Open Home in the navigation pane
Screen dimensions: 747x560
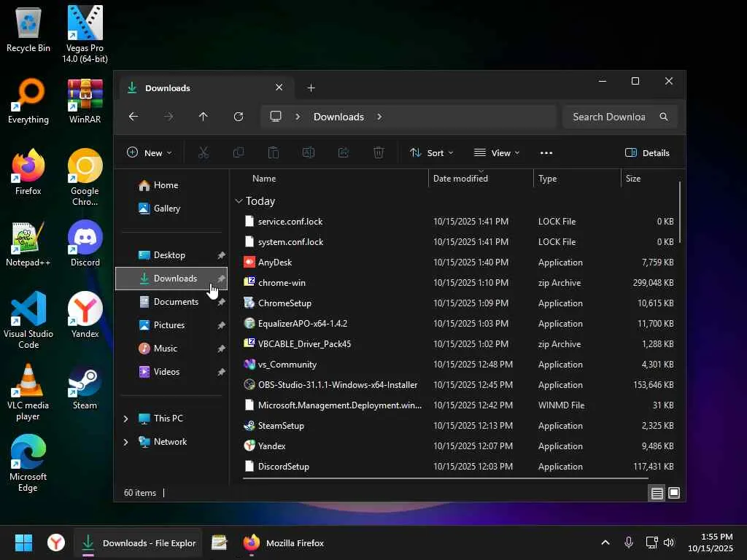pos(171,185)
